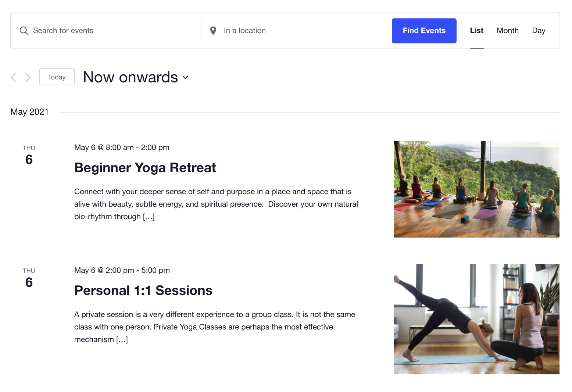Viewport: 572px width, 392px height.
Task: Stay on the List view tab
Action: click(476, 31)
